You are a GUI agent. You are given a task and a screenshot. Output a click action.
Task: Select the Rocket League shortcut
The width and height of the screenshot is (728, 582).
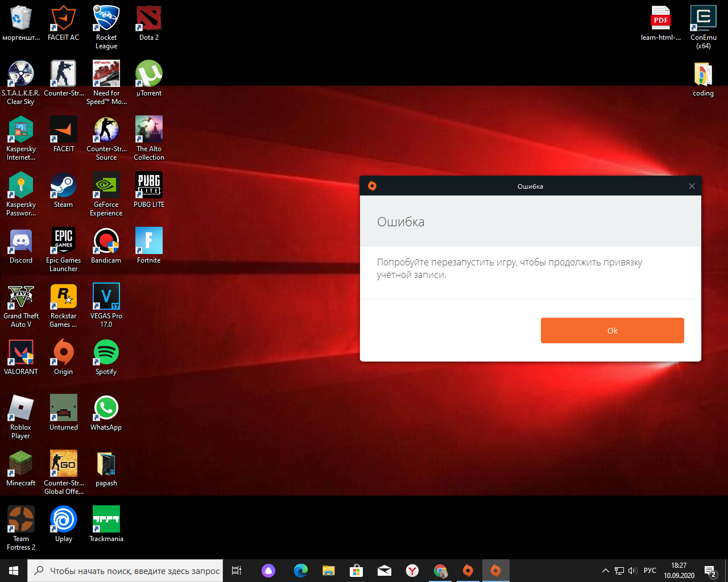coord(106,27)
